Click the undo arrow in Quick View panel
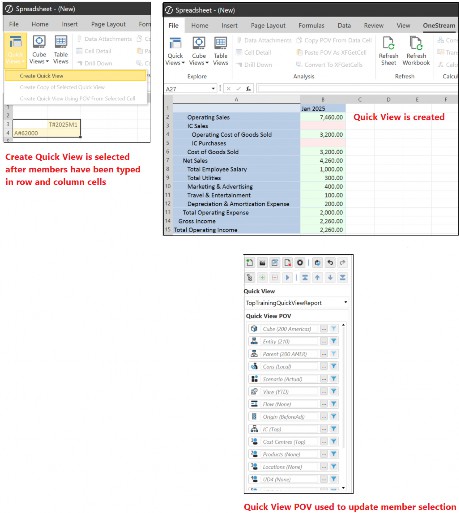Screen dimensions: 459x513 [330, 263]
